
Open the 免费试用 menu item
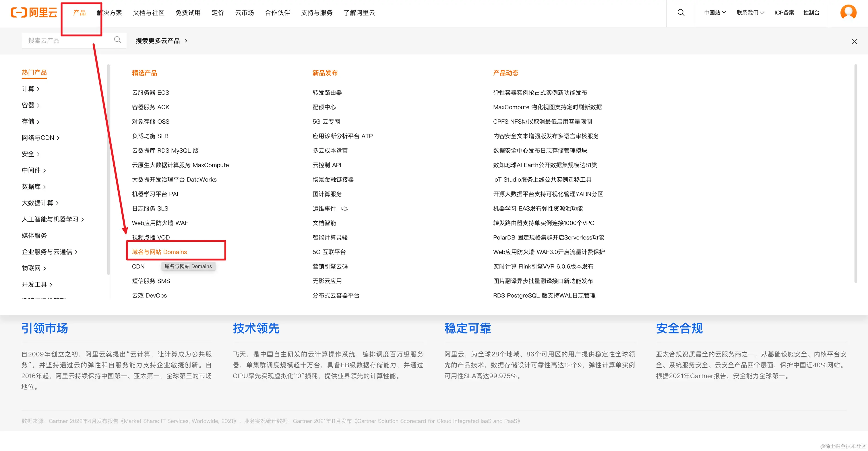tap(188, 13)
